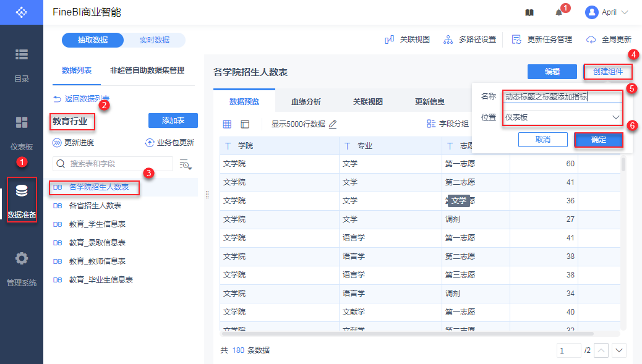Switch to 实时数据 mode
The width and height of the screenshot is (642, 364).
154,40
